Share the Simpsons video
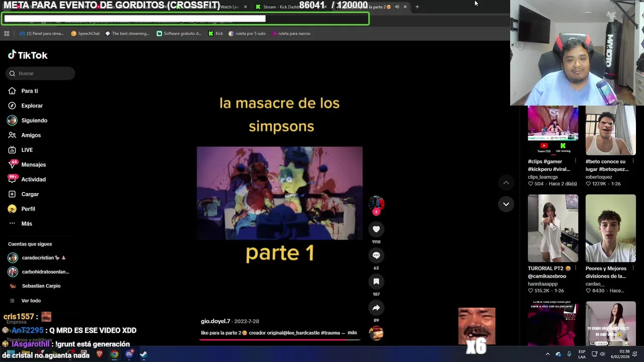Image resolution: width=644 pixels, height=362 pixels. pyautogui.click(x=376, y=308)
